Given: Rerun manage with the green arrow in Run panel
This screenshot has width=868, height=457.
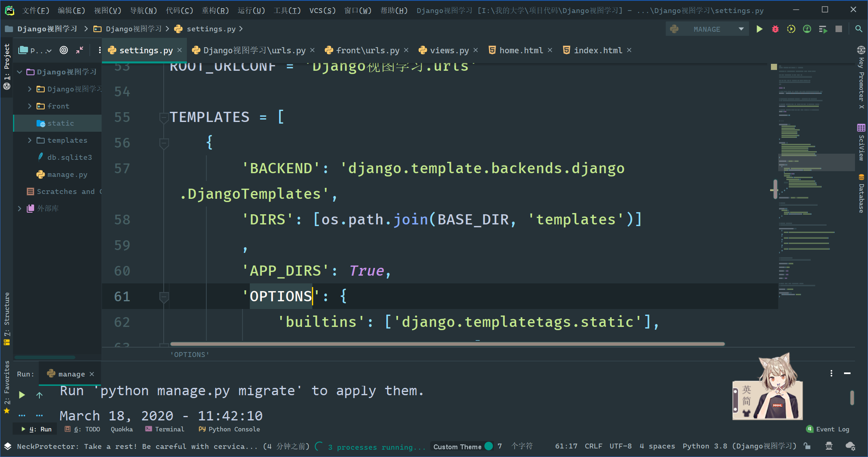Looking at the screenshot, I should click(x=22, y=394).
